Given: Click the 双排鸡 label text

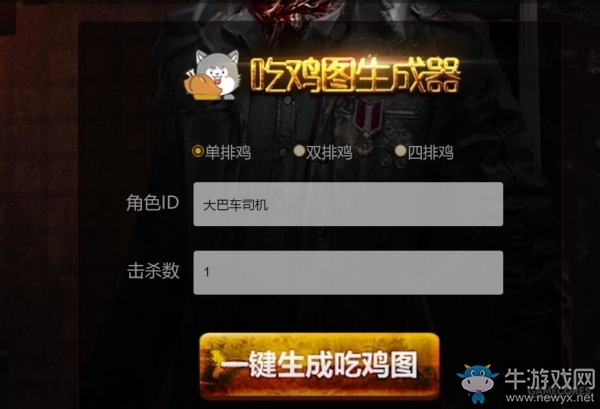Looking at the screenshot, I should tap(329, 153).
